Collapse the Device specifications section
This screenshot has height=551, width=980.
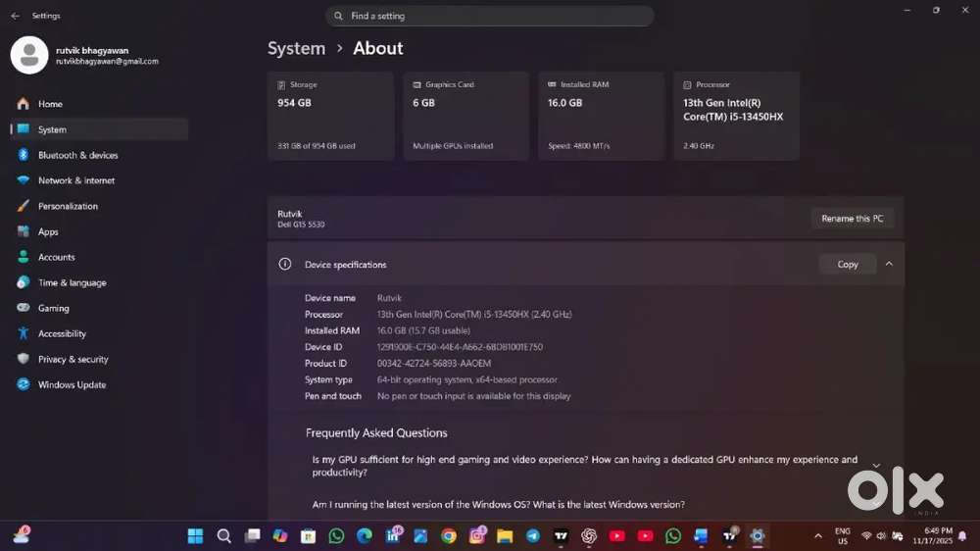889,264
